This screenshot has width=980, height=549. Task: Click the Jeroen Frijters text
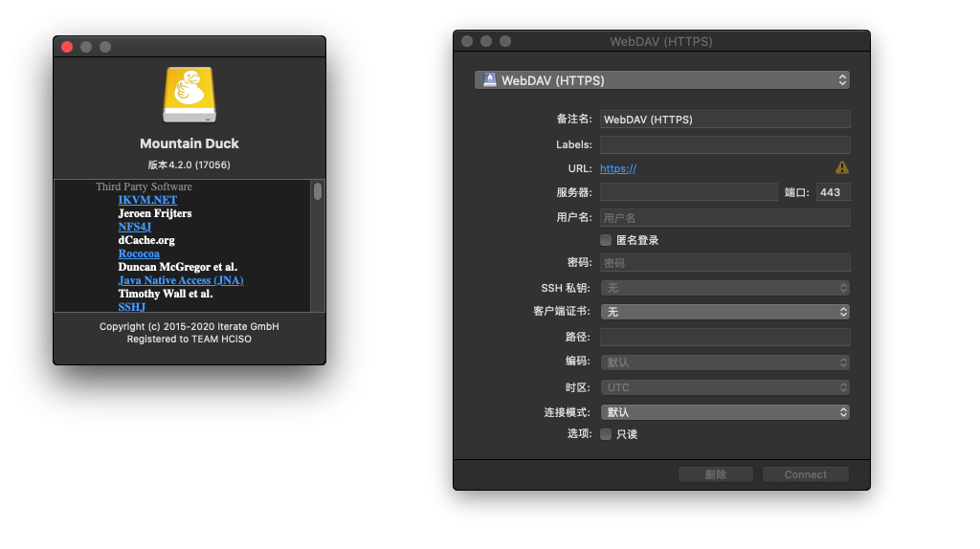pyautogui.click(x=155, y=213)
